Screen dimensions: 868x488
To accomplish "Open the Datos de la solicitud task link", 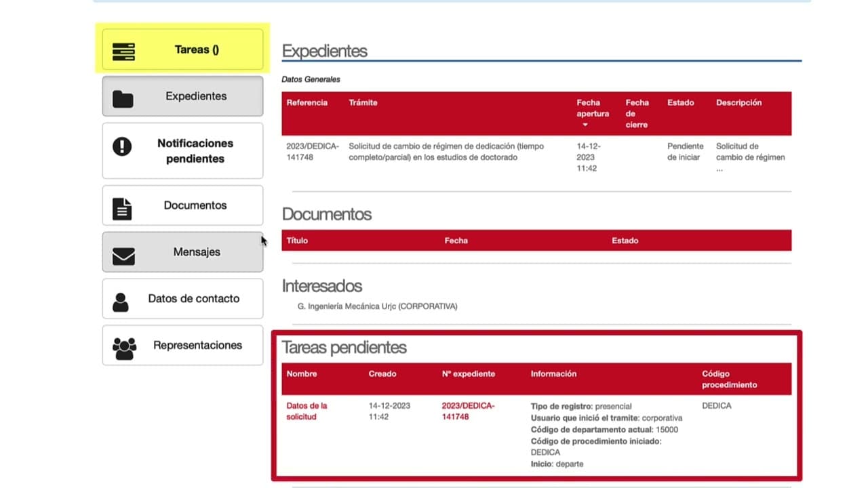I will 307,411.
